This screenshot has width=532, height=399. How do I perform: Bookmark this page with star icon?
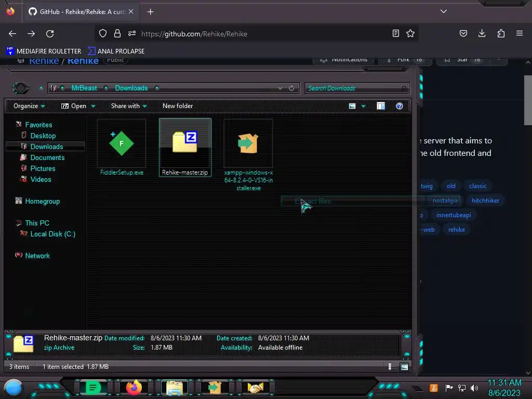tap(410, 33)
